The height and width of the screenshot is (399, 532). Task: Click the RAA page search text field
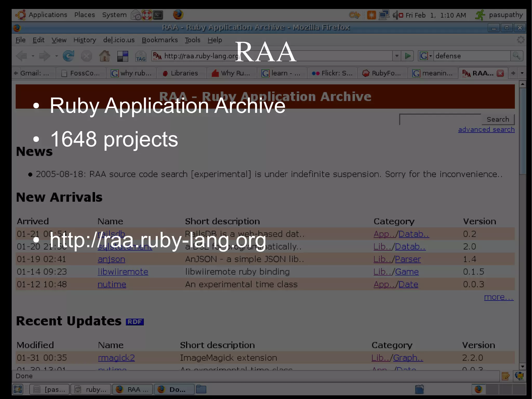(440, 119)
